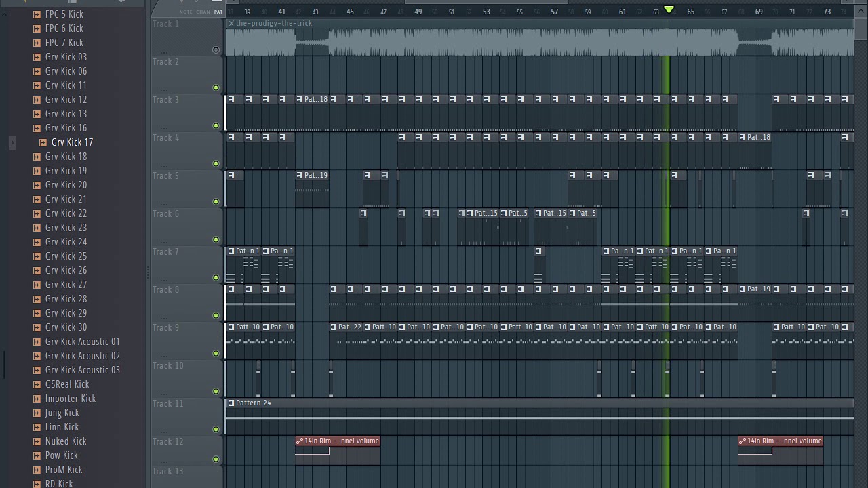The width and height of the screenshot is (868, 488).
Task: Click Grv Kick 21 sample icon
Action: tap(37, 199)
